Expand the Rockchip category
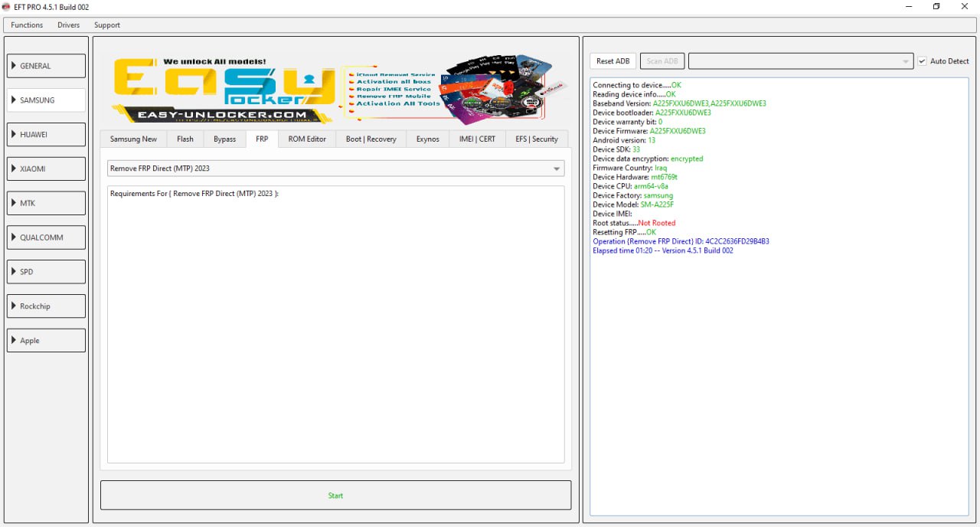Viewport: 980px width, 527px height. [x=46, y=306]
